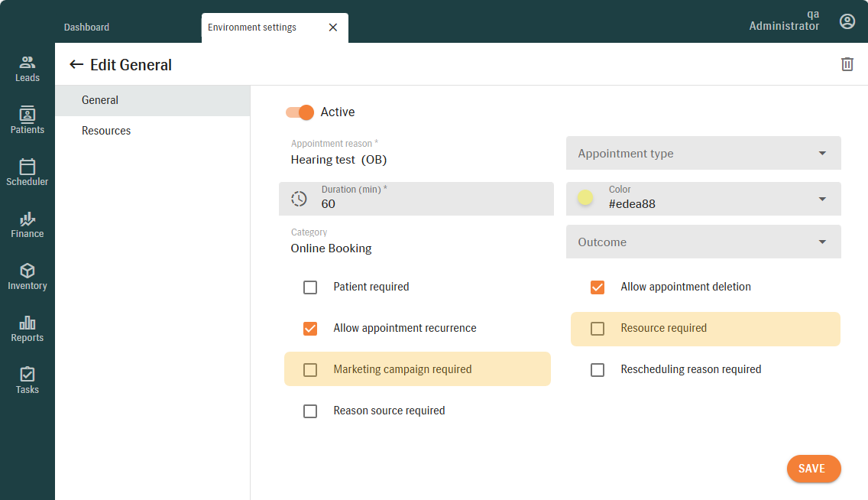Switch to the Dashboard tab

click(86, 28)
